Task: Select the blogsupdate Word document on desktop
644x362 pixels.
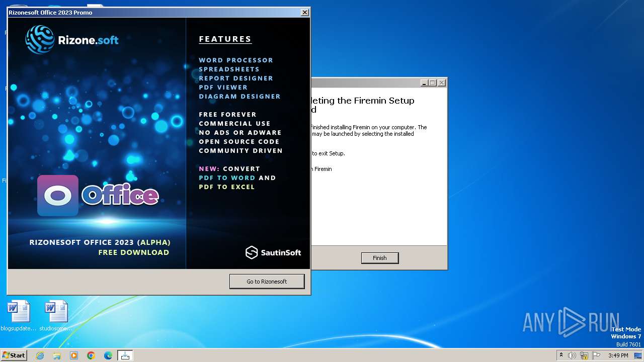Action: tap(19, 316)
